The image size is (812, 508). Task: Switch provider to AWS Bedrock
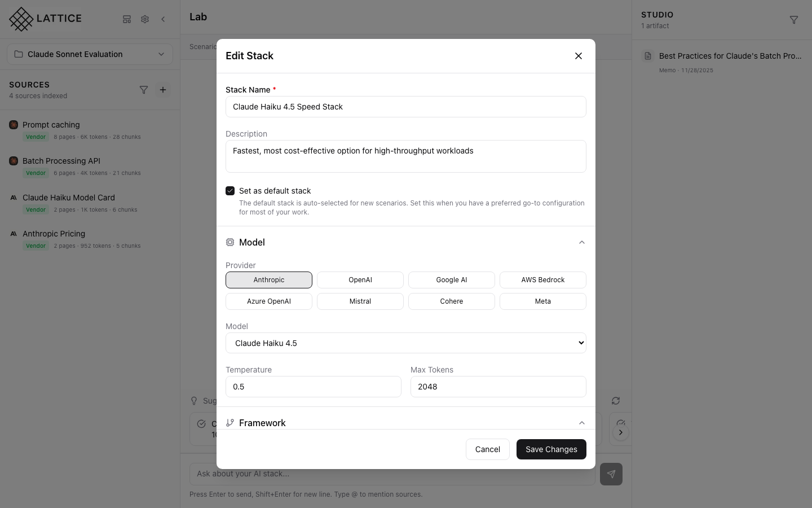(x=542, y=280)
